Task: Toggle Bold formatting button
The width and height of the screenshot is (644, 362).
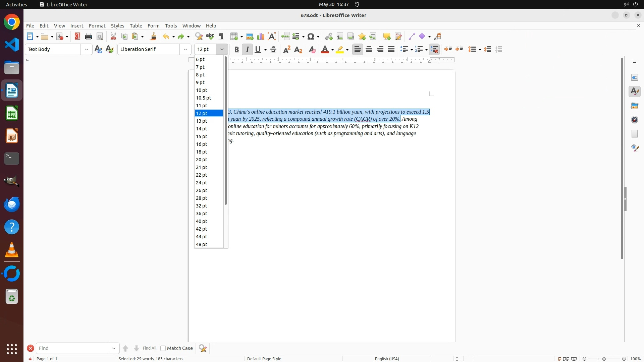Action: [236, 50]
